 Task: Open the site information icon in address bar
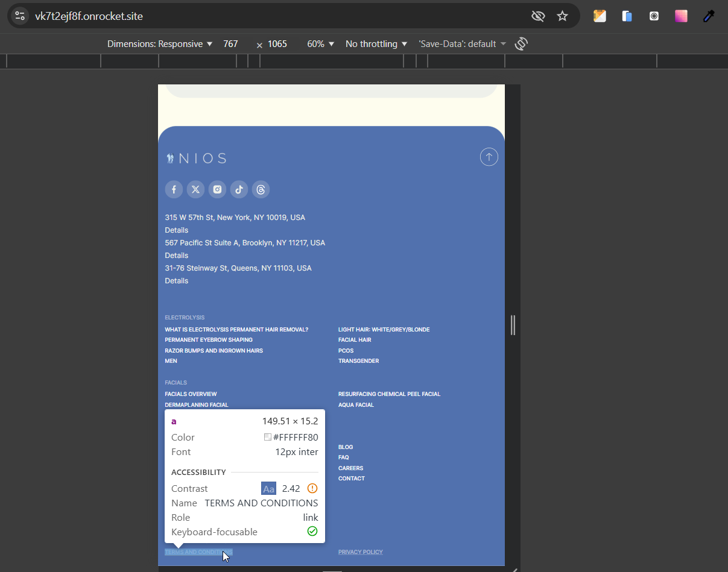[20, 16]
